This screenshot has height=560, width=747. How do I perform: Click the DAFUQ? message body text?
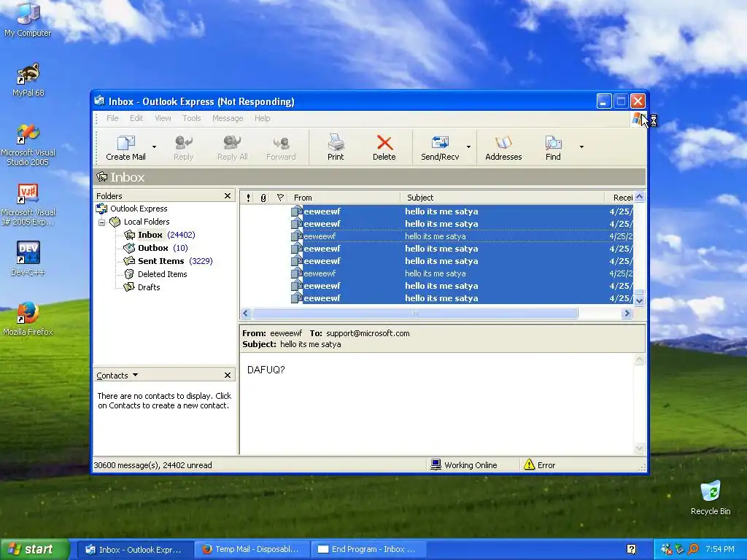[x=266, y=370]
